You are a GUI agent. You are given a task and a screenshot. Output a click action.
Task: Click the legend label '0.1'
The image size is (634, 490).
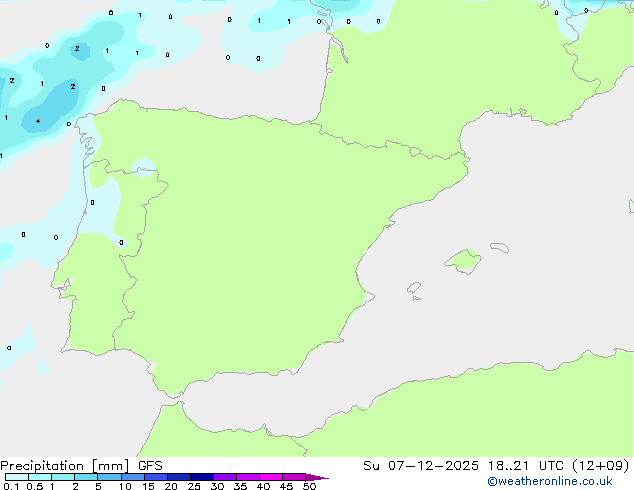click(x=11, y=486)
